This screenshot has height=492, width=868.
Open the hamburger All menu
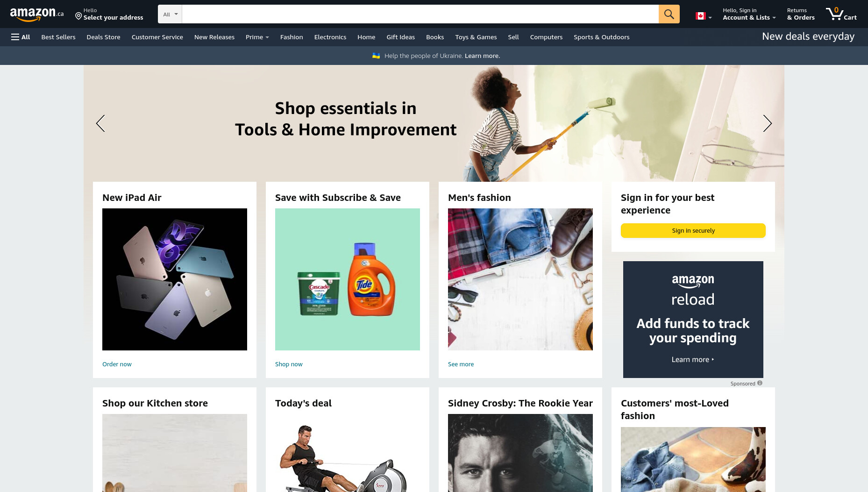(21, 37)
